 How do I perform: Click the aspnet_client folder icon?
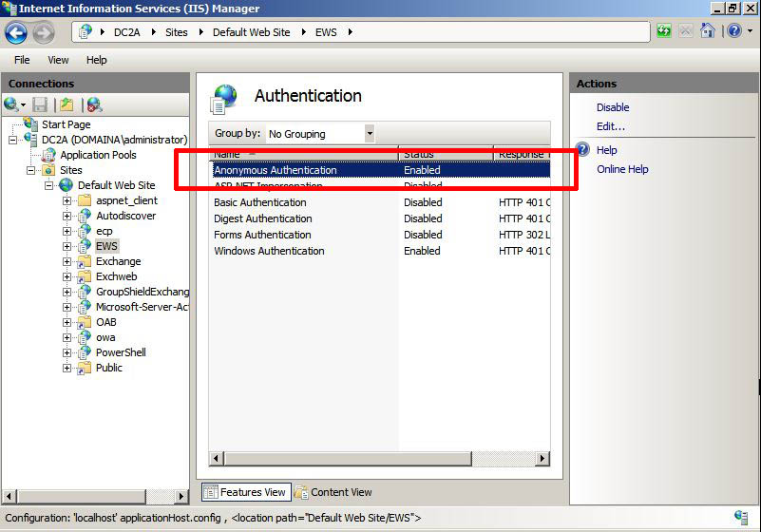[85, 200]
